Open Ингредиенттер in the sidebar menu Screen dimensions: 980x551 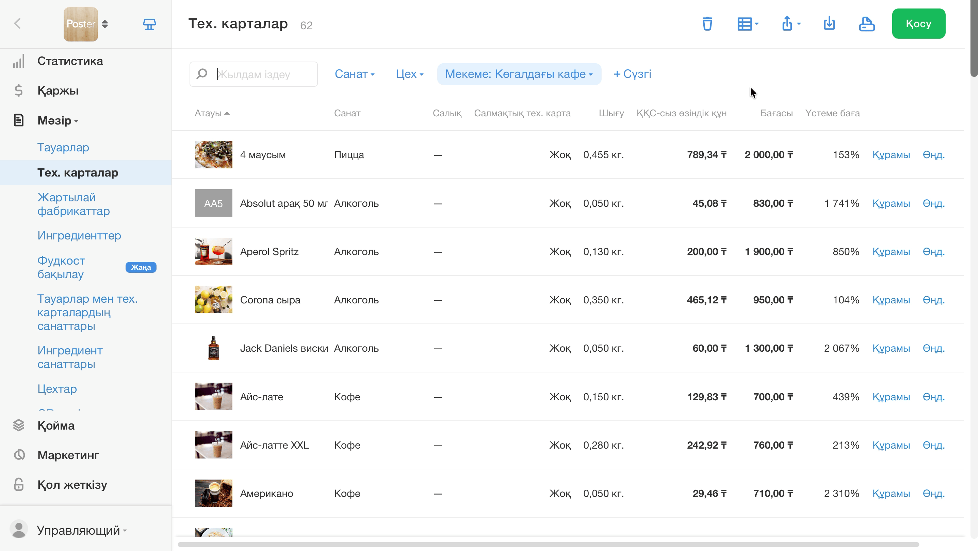[79, 236]
